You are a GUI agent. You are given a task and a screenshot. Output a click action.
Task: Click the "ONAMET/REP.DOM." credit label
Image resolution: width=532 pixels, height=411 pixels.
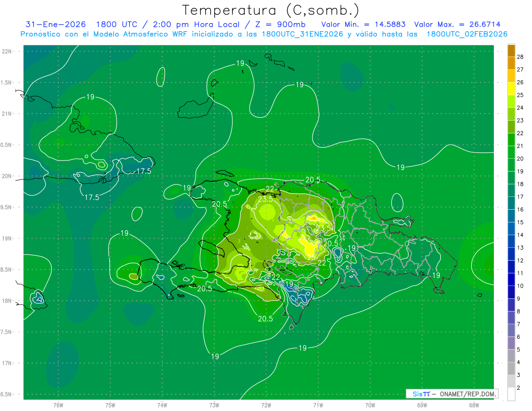pyautogui.click(x=468, y=394)
